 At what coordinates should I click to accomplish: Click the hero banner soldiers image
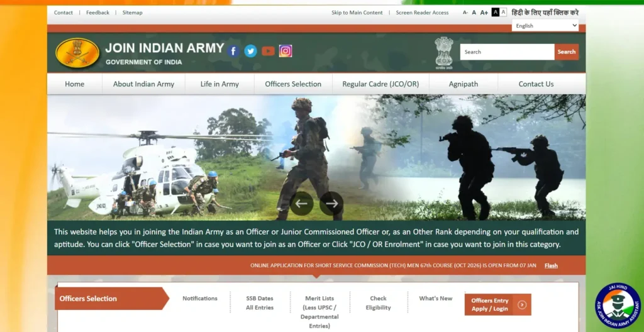[316, 157]
